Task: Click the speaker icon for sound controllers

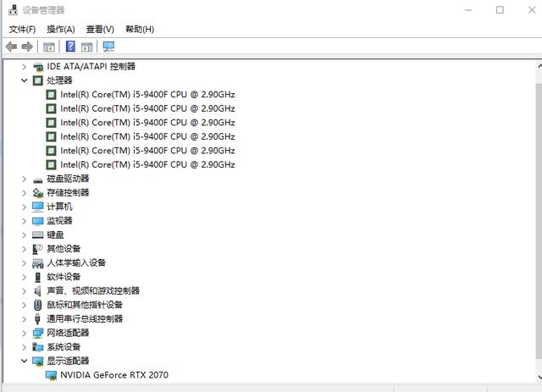Action: click(37, 291)
